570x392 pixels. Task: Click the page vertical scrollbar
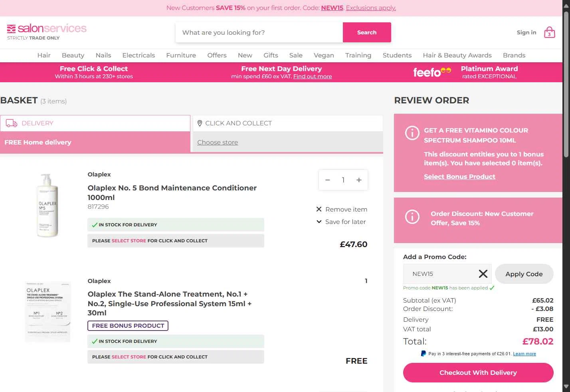(x=566, y=84)
